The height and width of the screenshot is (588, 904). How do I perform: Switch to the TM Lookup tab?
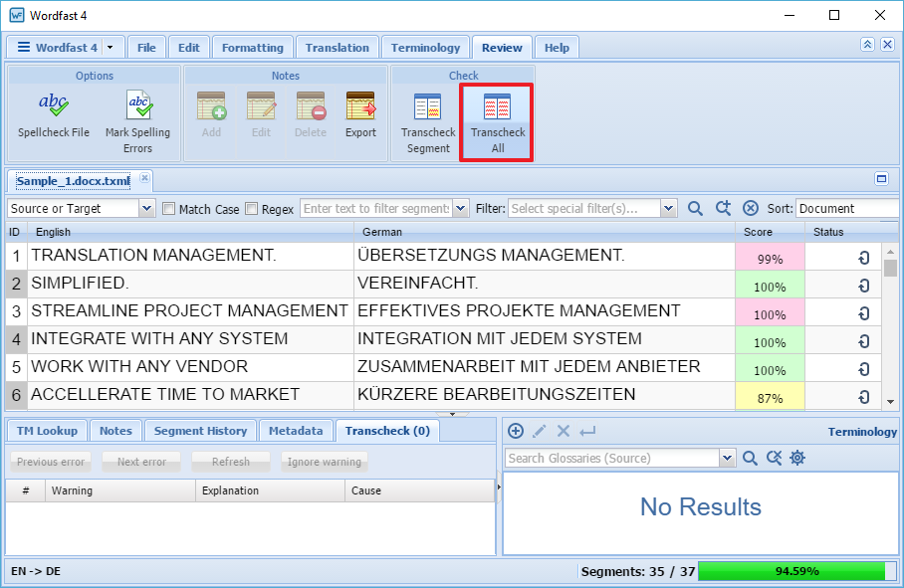click(x=47, y=431)
